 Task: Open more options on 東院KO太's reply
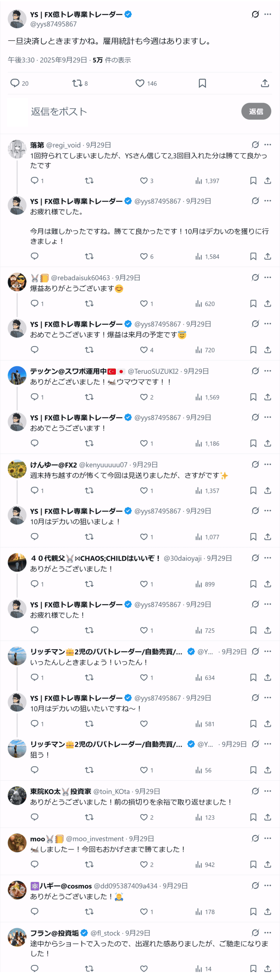point(268,791)
